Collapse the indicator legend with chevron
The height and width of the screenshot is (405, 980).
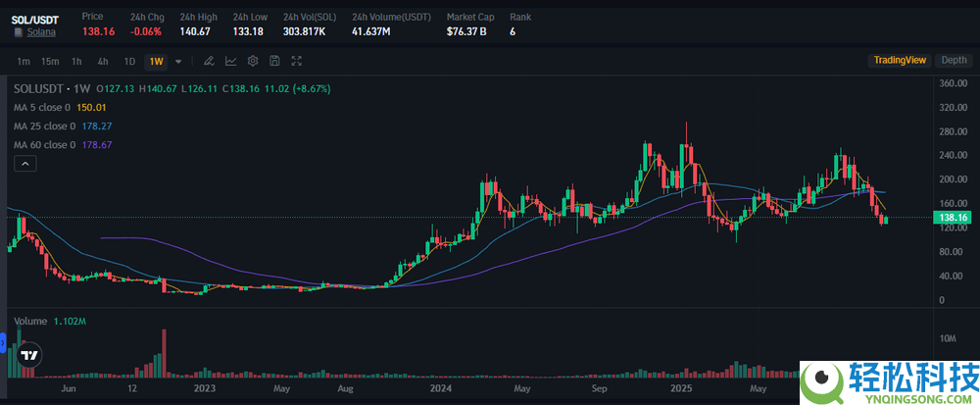point(23,165)
